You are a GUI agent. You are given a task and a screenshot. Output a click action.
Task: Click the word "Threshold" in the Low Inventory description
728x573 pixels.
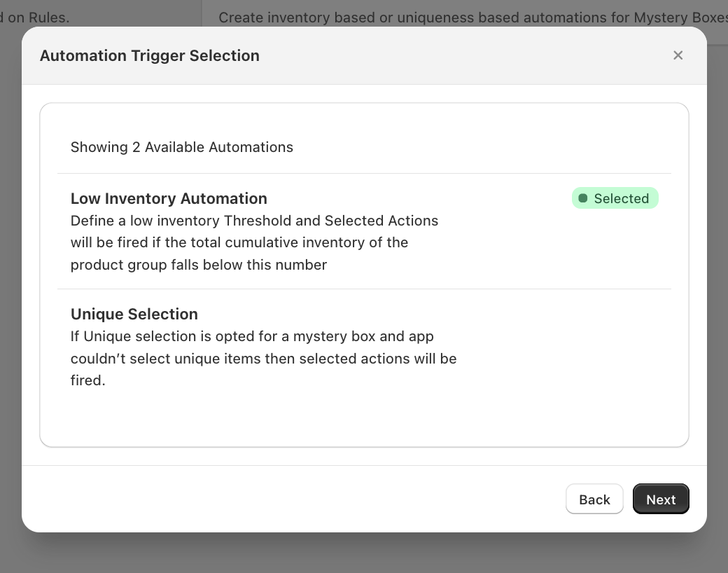coord(257,221)
